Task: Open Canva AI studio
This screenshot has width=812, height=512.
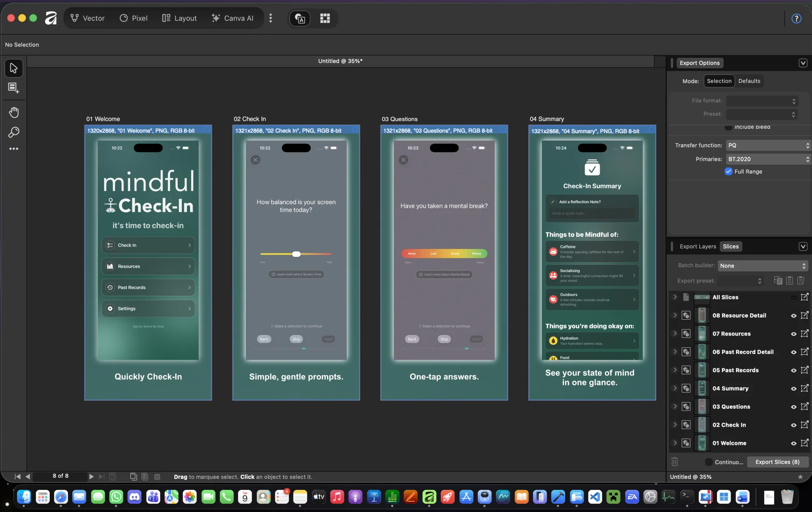Action: pos(233,18)
